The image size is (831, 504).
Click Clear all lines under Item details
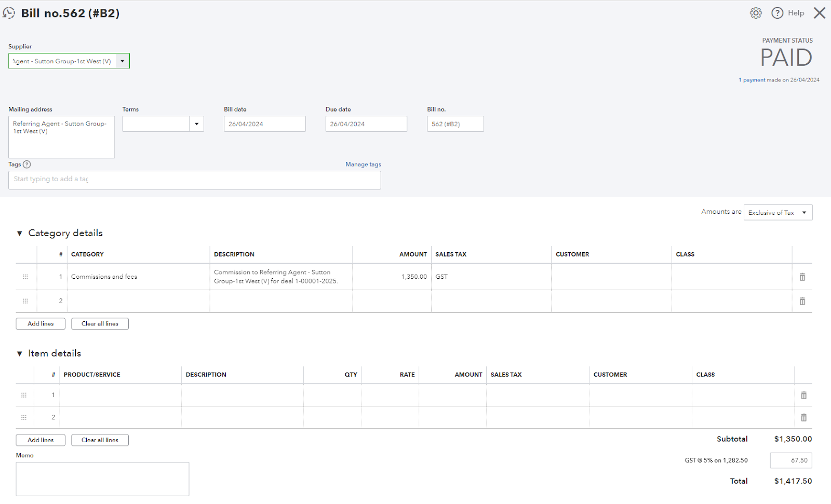click(x=100, y=440)
